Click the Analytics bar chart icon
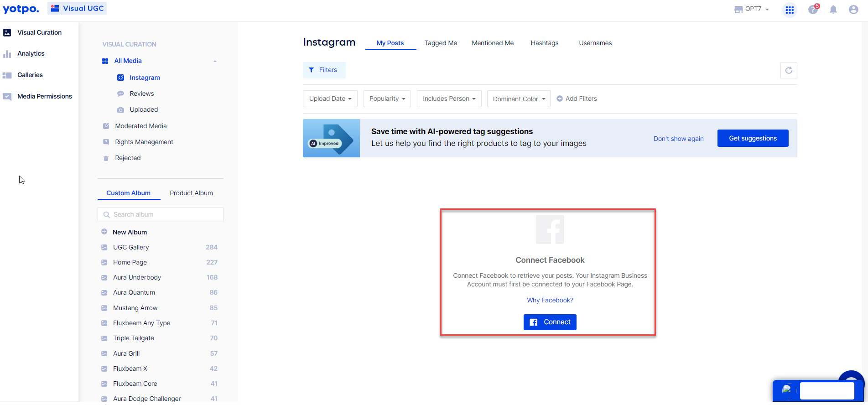This screenshot has height=405, width=868. pyautogui.click(x=7, y=54)
